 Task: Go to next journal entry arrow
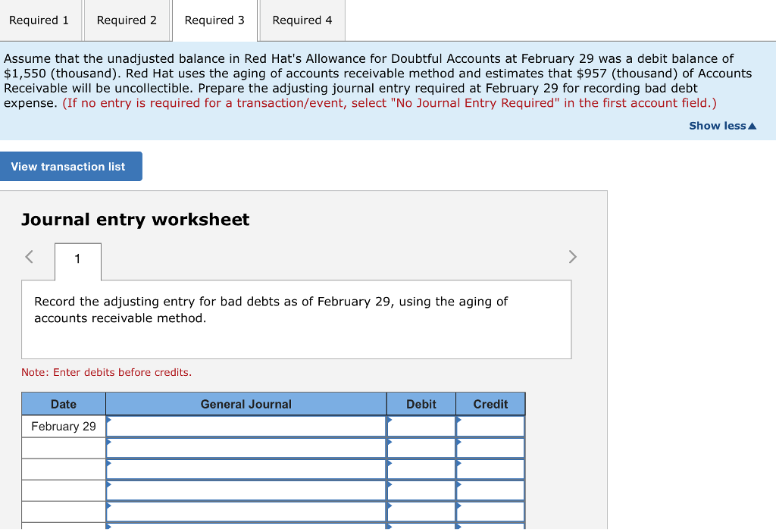[x=573, y=257]
